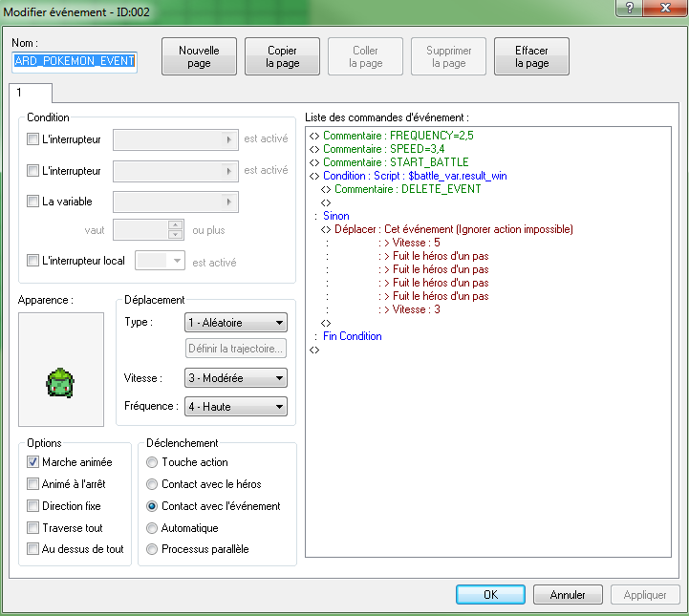Select Contact avec le héros trigger
The width and height of the screenshot is (689, 616).
pos(152,484)
